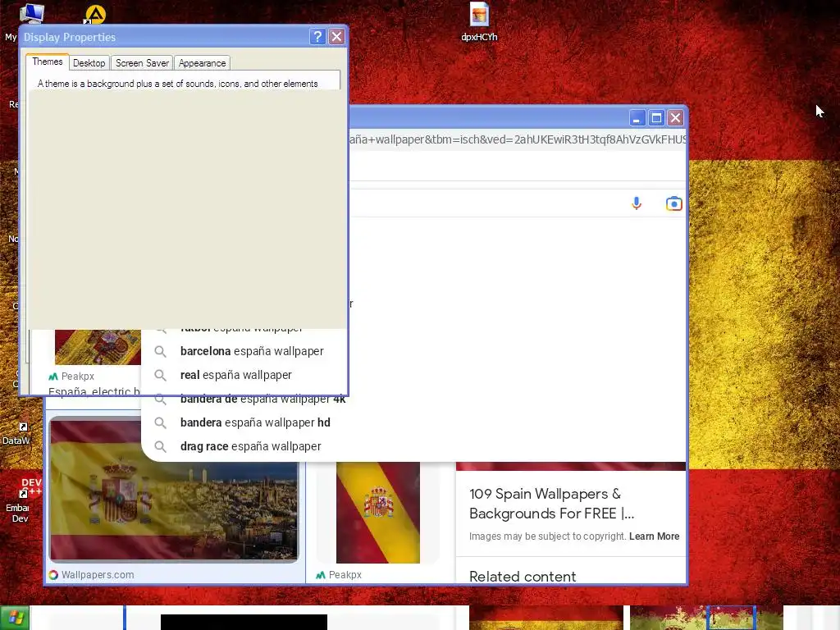
Task: Click the browser address bar URL
Action: 518,139
